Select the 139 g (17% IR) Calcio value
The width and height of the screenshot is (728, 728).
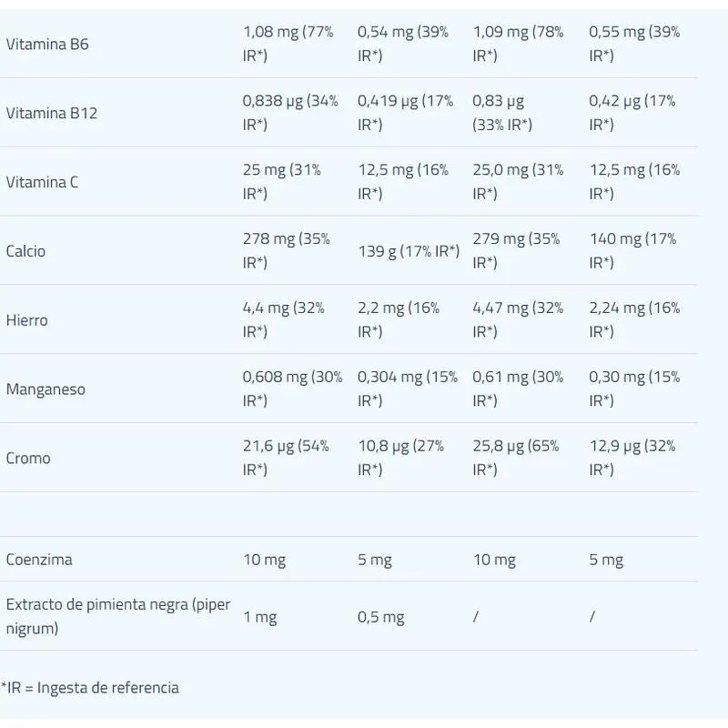(x=409, y=251)
